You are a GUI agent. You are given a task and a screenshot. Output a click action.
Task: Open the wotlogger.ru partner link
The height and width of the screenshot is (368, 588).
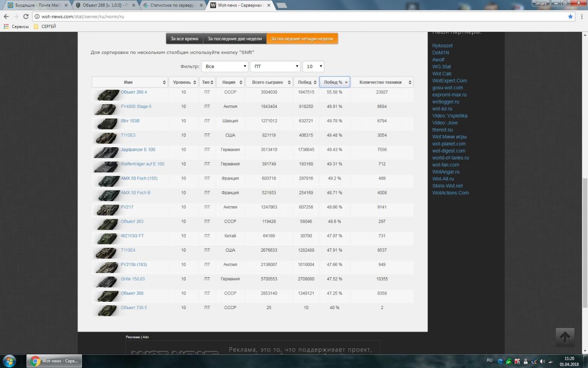click(x=446, y=102)
